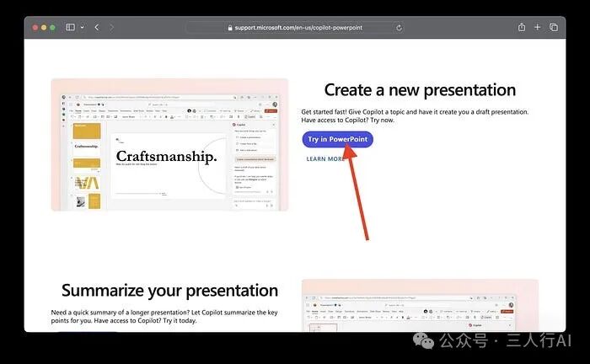Image resolution: width=590 pixels, height=364 pixels.
Task: Toggle the Safari sidebar icon
Action: (70, 27)
